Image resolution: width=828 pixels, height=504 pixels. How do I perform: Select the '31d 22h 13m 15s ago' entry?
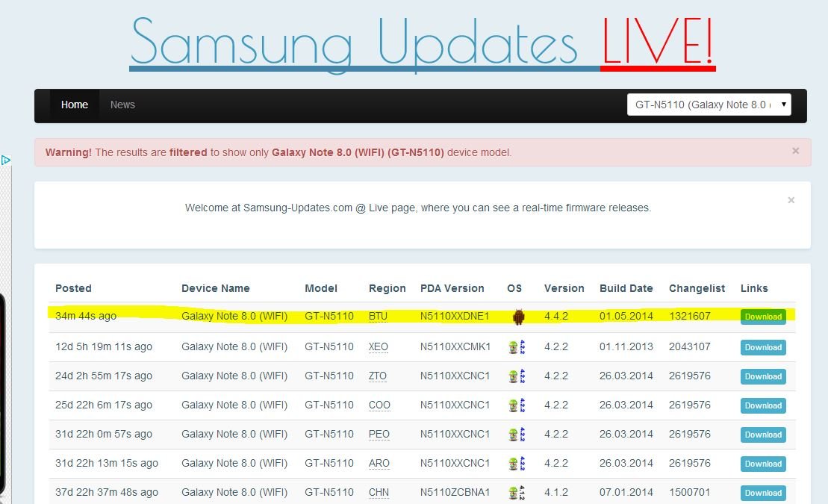[x=107, y=463]
